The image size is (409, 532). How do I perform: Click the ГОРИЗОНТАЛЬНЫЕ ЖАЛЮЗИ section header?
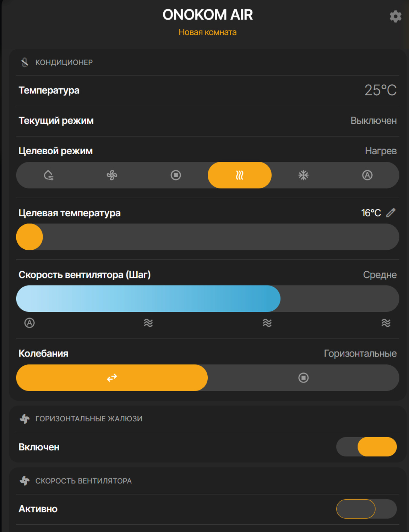pyautogui.click(x=89, y=419)
